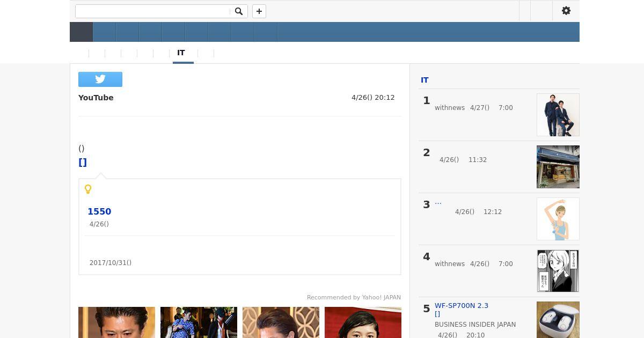Open settings via the gear icon

click(566, 11)
